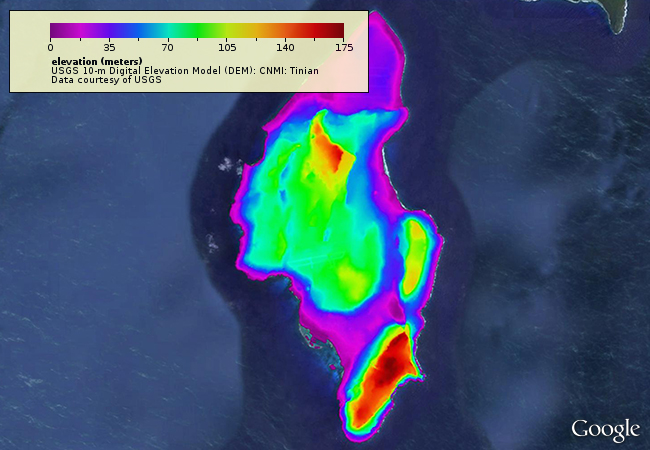This screenshot has width=650, height=450.
Task: Click the legend tick label '0'
Action: (x=51, y=48)
